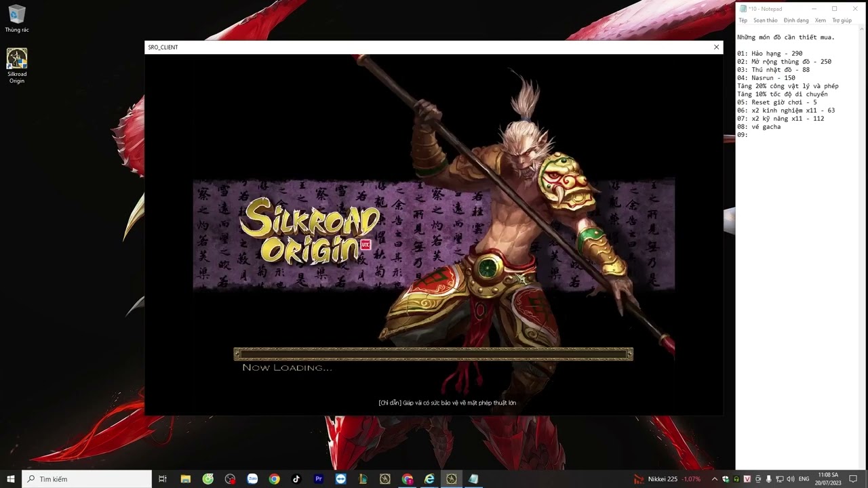Viewport: 868px width, 488px height.
Task: Open the Zalo app on the taskbar
Action: point(252,479)
